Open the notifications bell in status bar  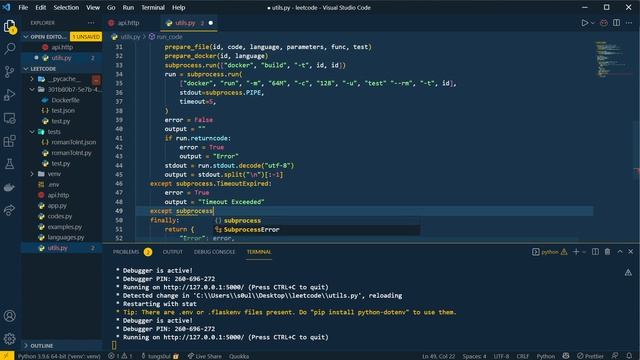coord(629,356)
